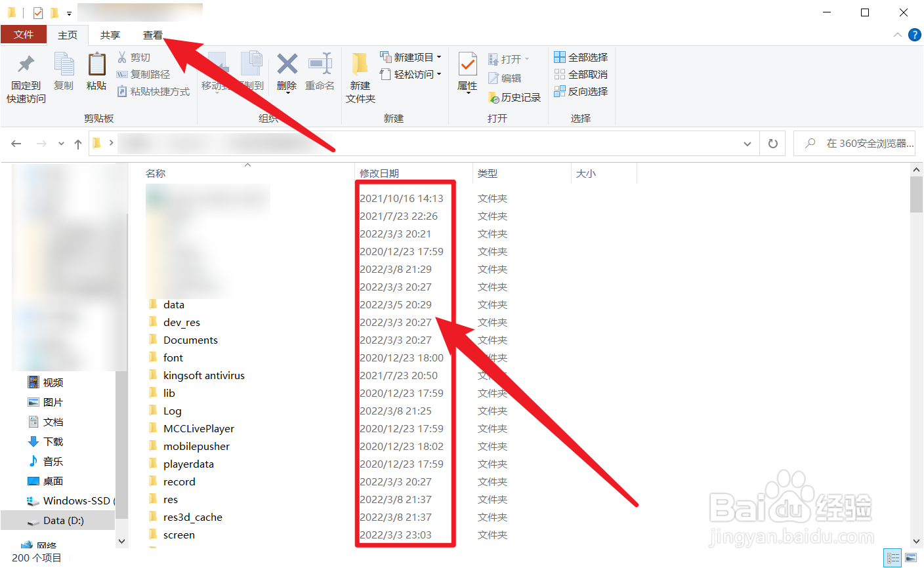The width and height of the screenshot is (924, 568).
Task: Open Explorer Help question mark icon
Action: coord(914,35)
